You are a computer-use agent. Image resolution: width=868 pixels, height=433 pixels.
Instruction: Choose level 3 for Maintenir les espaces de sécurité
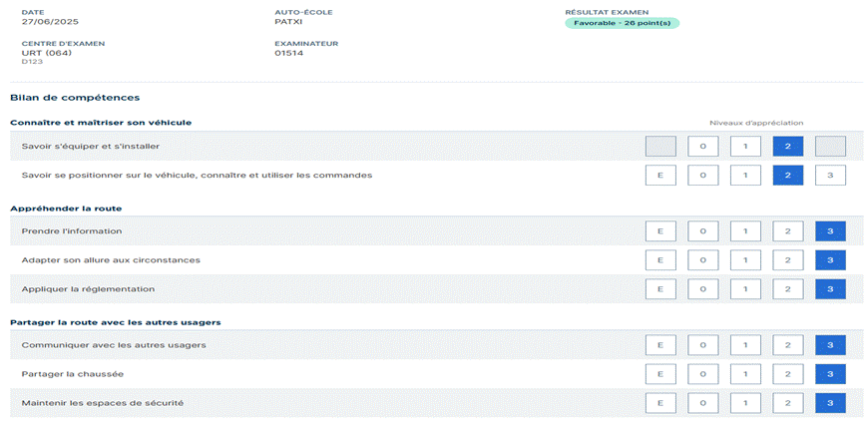point(830,403)
